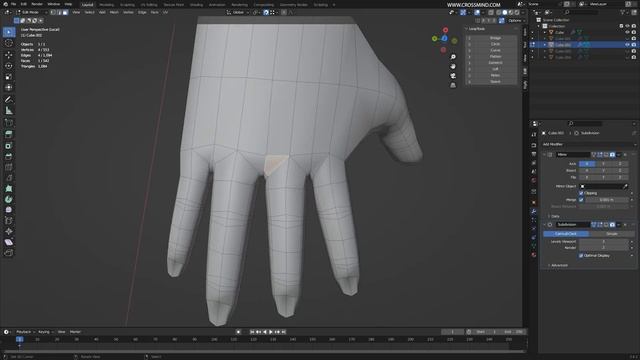
Task: Select the Transform tool
Action: coord(9,87)
